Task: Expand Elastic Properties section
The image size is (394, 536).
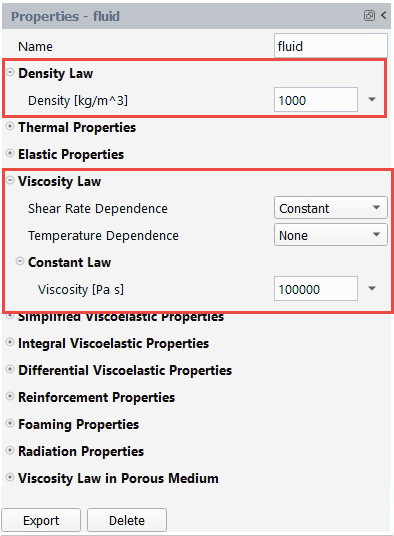Action: pos(10,153)
